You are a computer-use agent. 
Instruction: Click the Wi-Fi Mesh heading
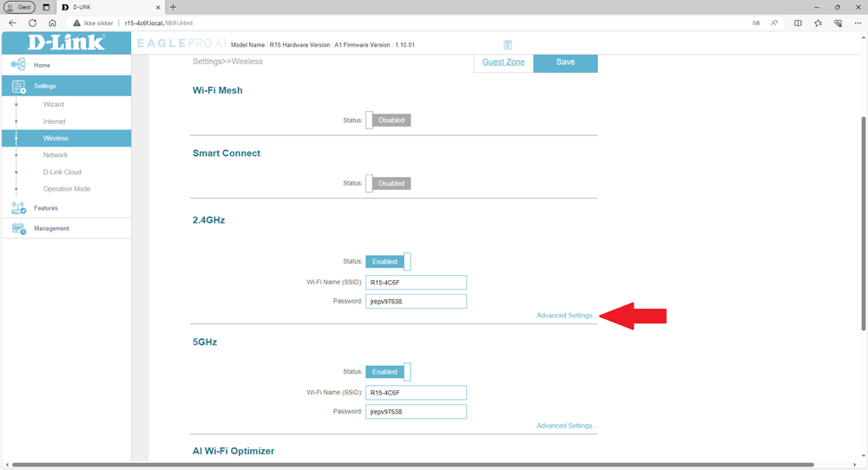pyautogui.click(x=217, y=91)
